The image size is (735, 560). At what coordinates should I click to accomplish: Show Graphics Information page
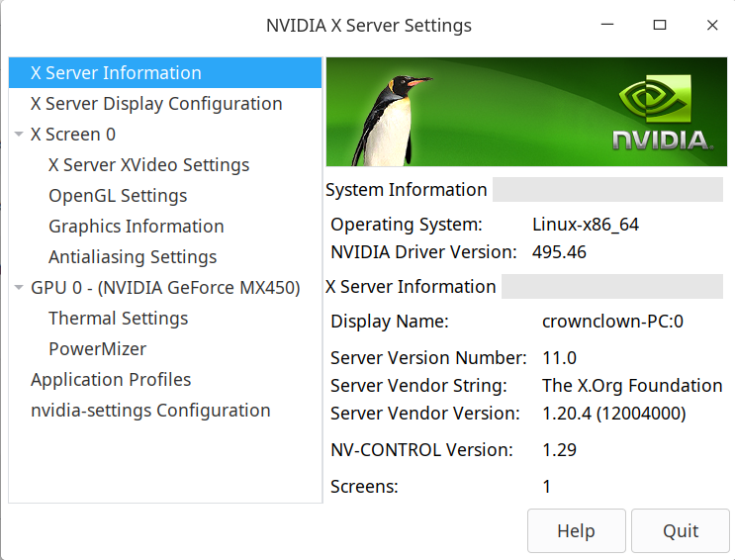136,227
